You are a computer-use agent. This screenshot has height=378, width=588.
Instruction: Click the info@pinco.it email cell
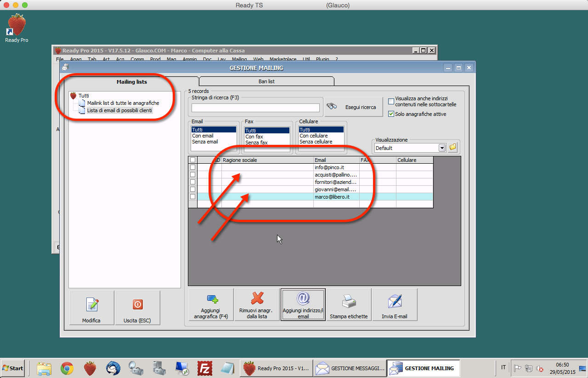click(336, 167)
